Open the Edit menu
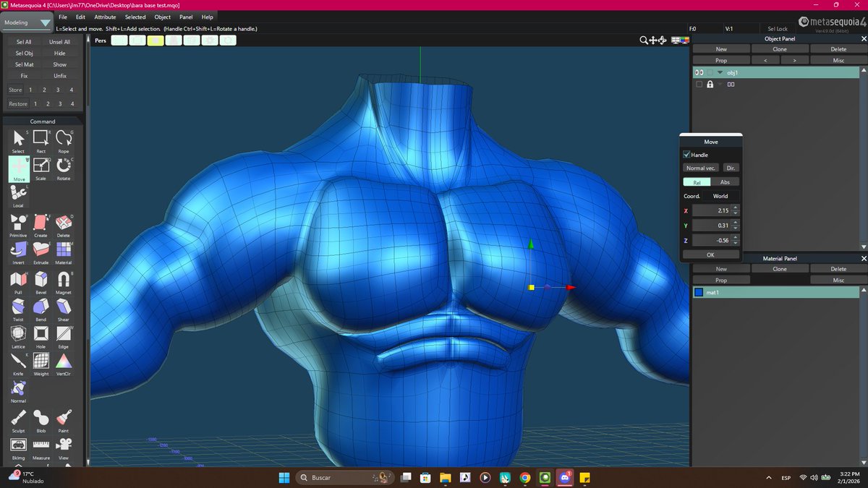This screenshot has width=868, height=488. pyautogui.click(x=80, y=17)
